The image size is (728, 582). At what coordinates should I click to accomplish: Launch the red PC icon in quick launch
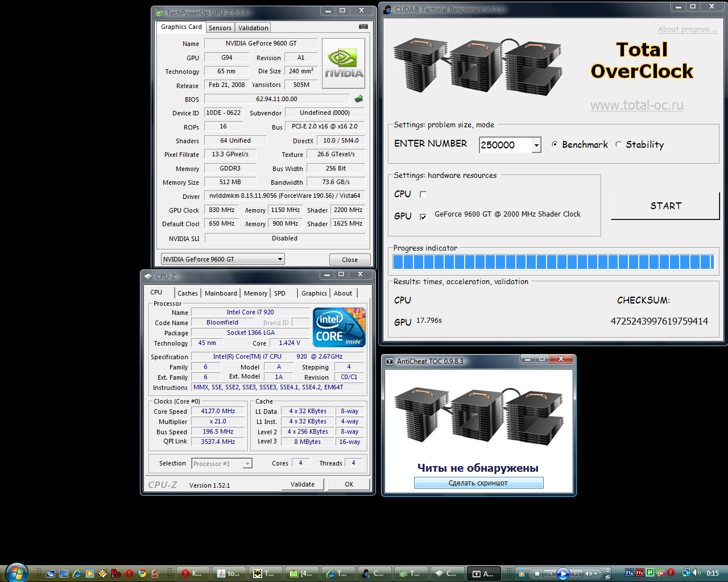click(115, 573)
